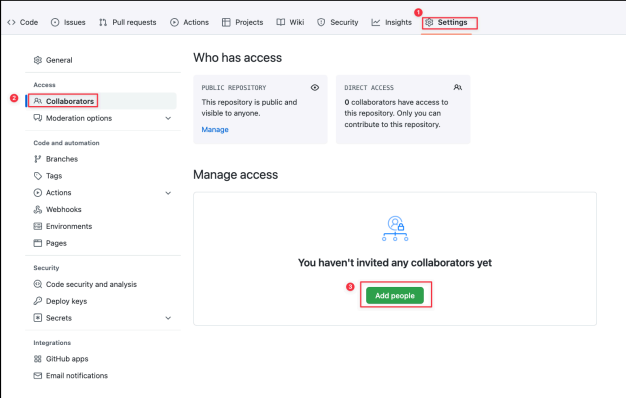Click "You haven't invited any collaborators yet" heading
626x398 pixels.
[395, 263]
